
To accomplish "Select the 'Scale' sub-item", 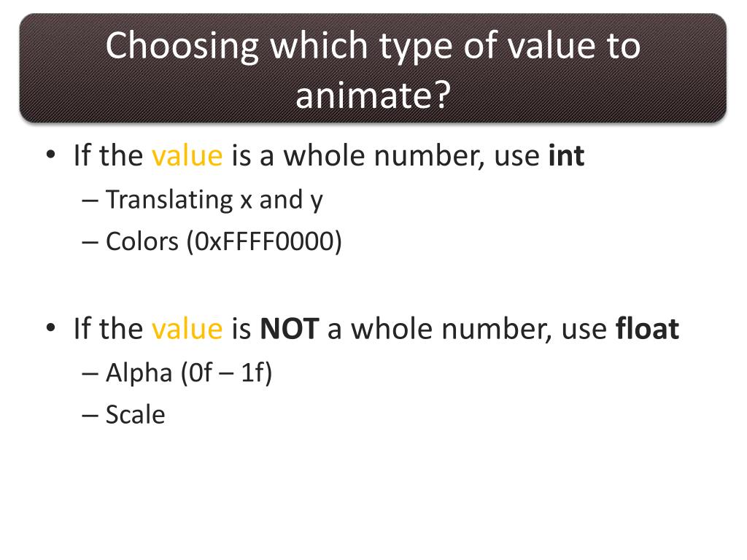I will point(135,414).
